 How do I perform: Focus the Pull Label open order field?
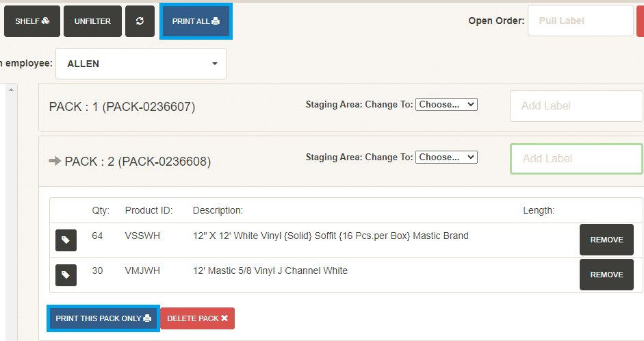point(580,21)
